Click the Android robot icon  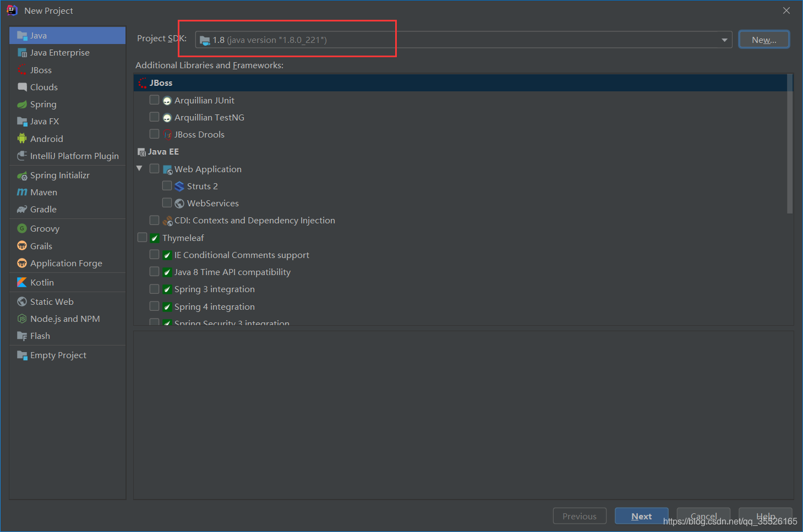click(22, 139)
